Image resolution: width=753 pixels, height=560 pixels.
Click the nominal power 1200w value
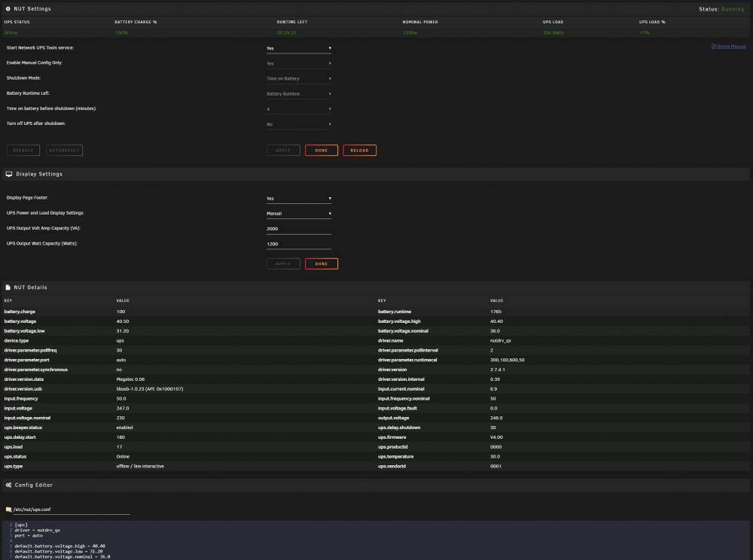[x=410, y=32]
